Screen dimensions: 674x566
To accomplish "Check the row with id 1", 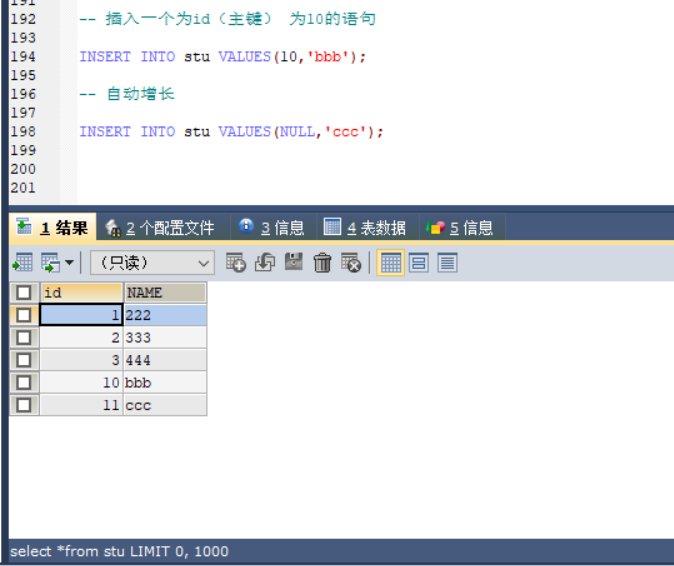I will point(24,315).
